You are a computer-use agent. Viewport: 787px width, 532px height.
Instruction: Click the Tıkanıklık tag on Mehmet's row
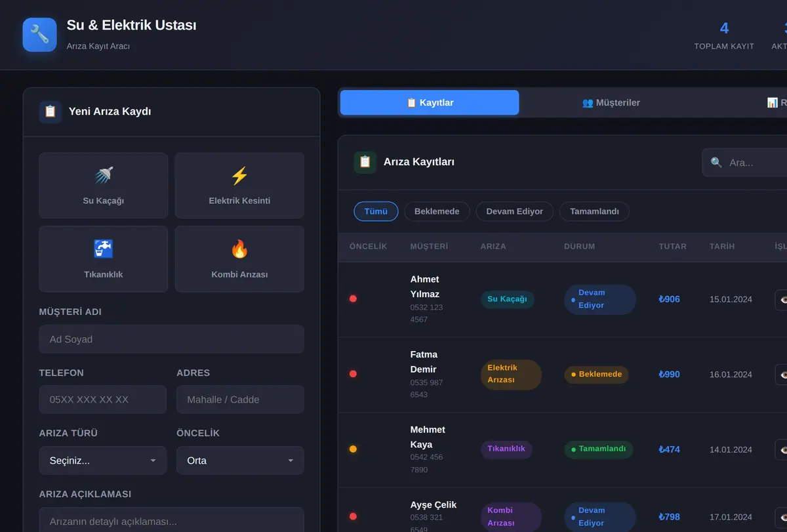[506, 449]
